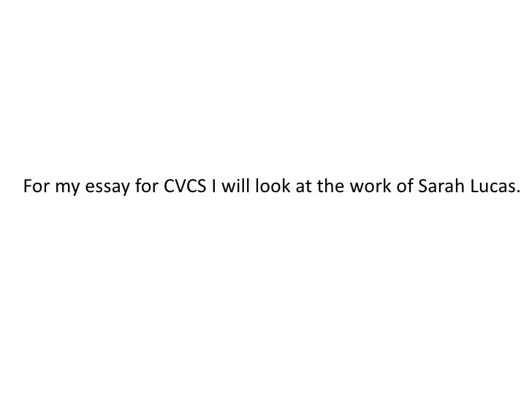The width and height of the screenshot is (532, 399).
Task: Click the word "of" before Sarah
Action: click(x=404, y=186)
